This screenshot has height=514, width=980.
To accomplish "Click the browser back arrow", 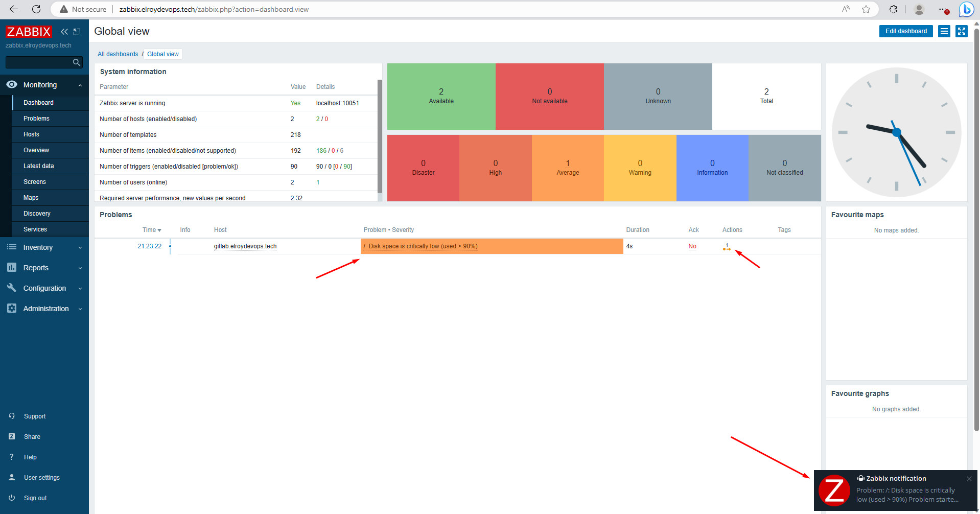I will [14, 9].
